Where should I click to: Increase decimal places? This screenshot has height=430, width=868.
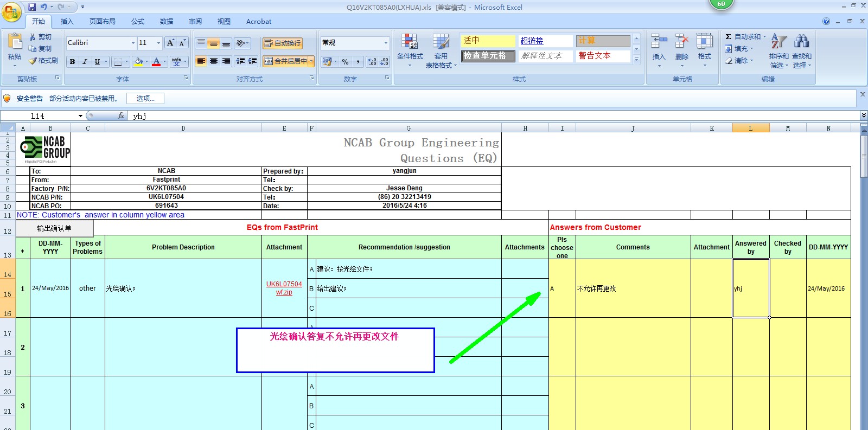(x=372, y=62)
